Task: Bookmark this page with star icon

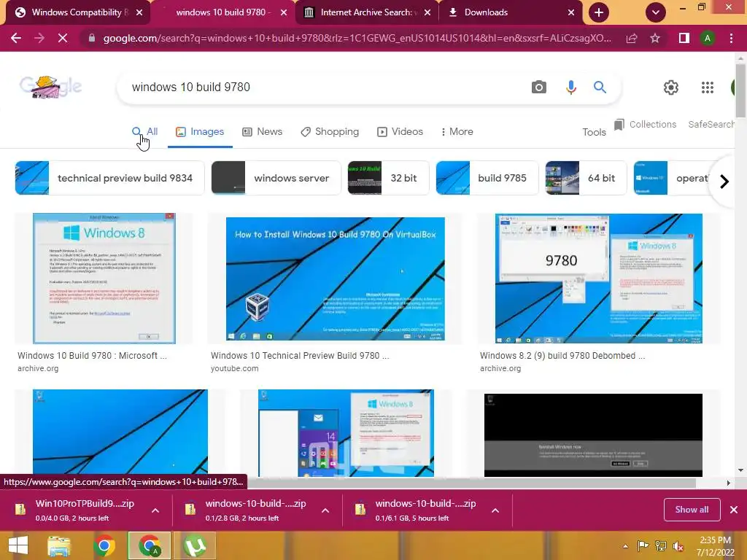Action: pyautogui.click(x=655, y=38)
